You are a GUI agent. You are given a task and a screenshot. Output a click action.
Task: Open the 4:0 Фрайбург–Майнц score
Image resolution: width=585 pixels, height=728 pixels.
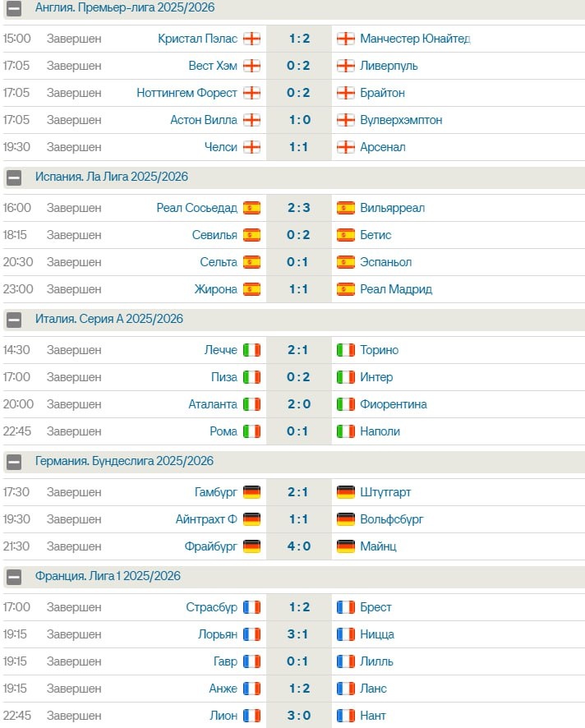point(298,546)
